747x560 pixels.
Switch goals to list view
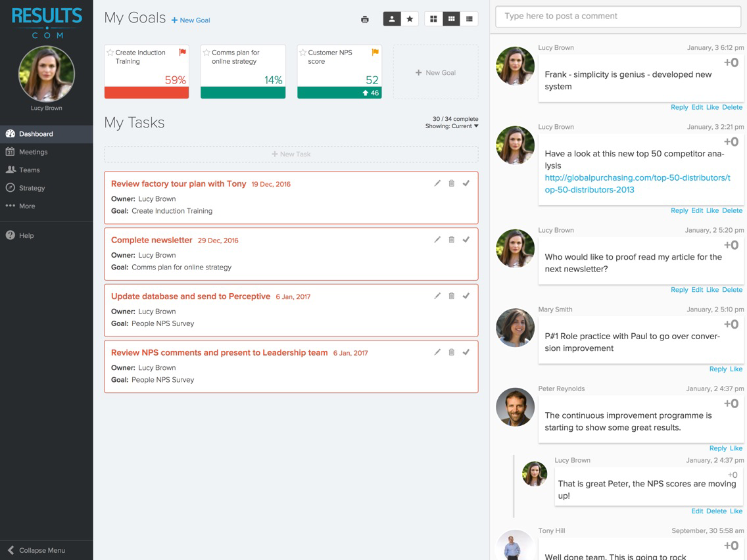[470, 19]
